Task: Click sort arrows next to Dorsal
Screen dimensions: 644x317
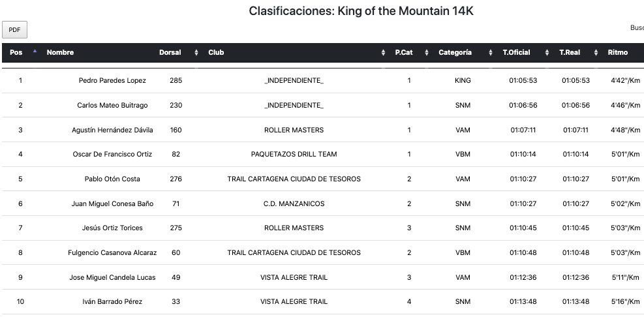Action: 196,53
